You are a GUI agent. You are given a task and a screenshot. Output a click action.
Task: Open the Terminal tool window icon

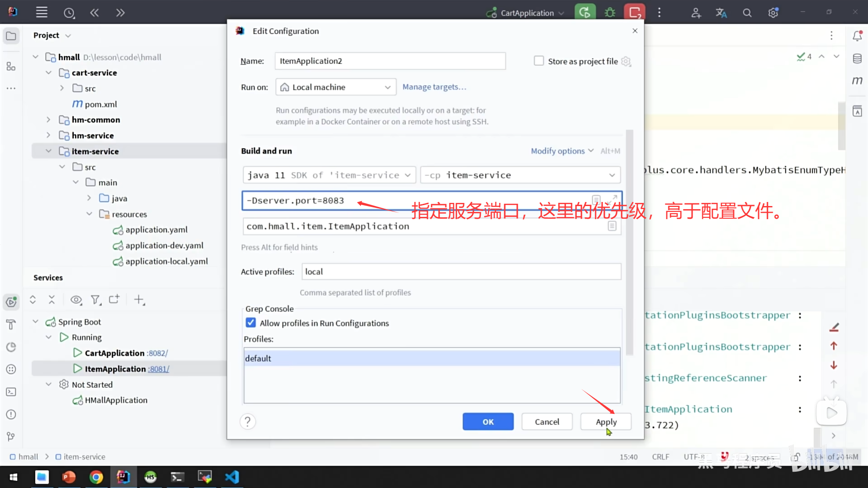tap(11, 392)
